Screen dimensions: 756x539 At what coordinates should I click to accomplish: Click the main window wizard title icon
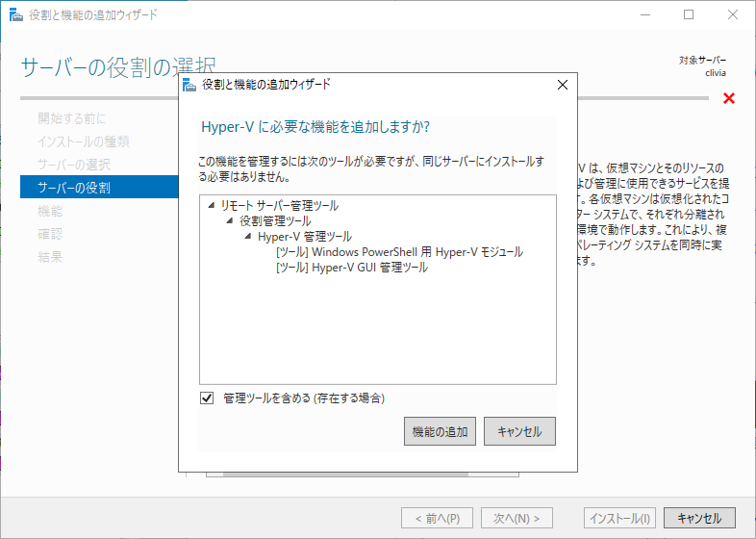pyautogui.click(x=16, y=15)
